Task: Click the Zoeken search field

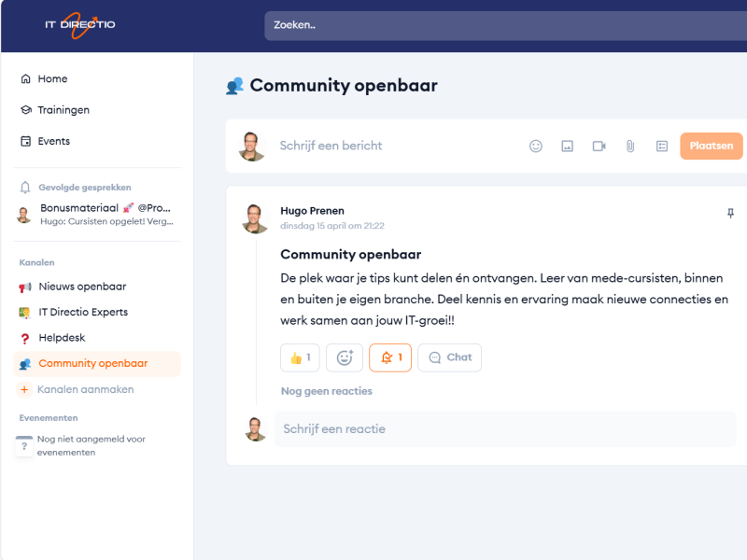Action: coord(504,25)
